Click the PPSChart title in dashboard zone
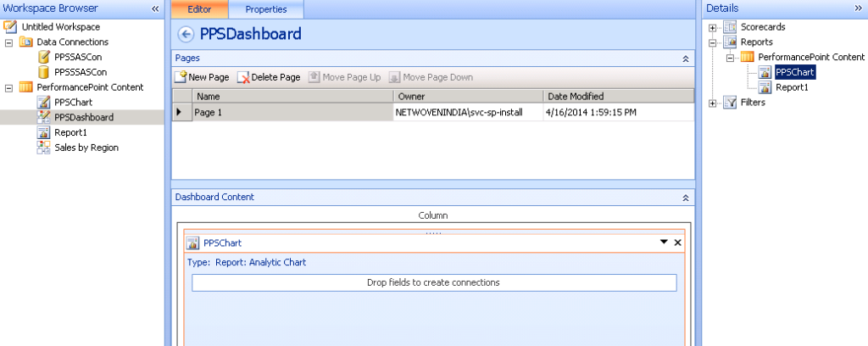The width and height of the screenshot is (868, 346). 223,243
